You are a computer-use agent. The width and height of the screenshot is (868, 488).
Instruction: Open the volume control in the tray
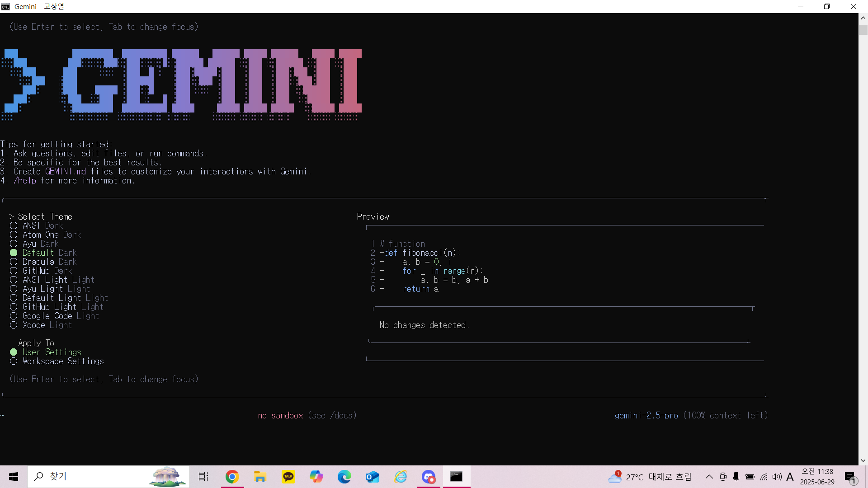pos(777,477)
